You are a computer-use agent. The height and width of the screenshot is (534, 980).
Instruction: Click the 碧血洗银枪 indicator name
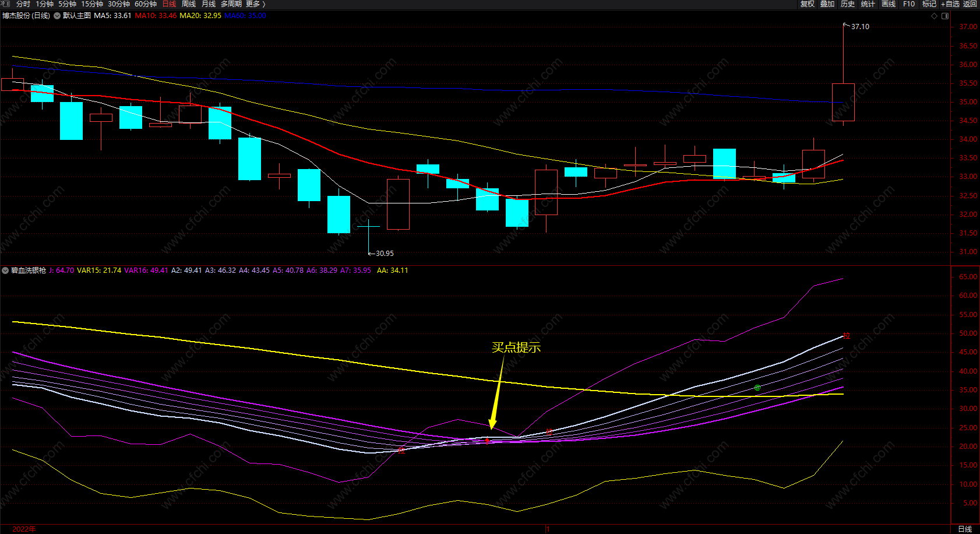(29, 270)
